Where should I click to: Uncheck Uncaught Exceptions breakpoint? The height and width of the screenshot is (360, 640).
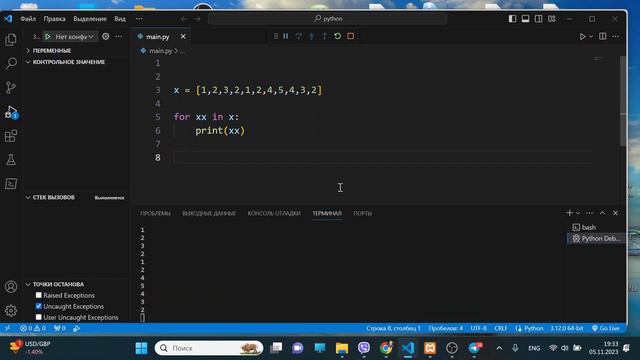[39, 306]
